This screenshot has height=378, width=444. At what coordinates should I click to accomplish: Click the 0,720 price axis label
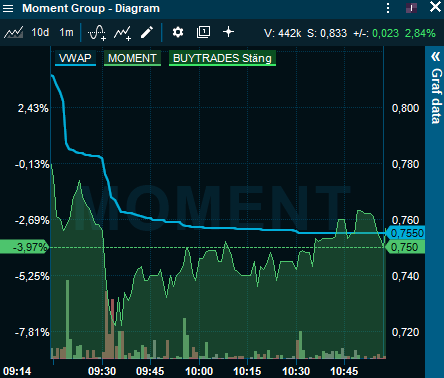(x=405, y=332)
